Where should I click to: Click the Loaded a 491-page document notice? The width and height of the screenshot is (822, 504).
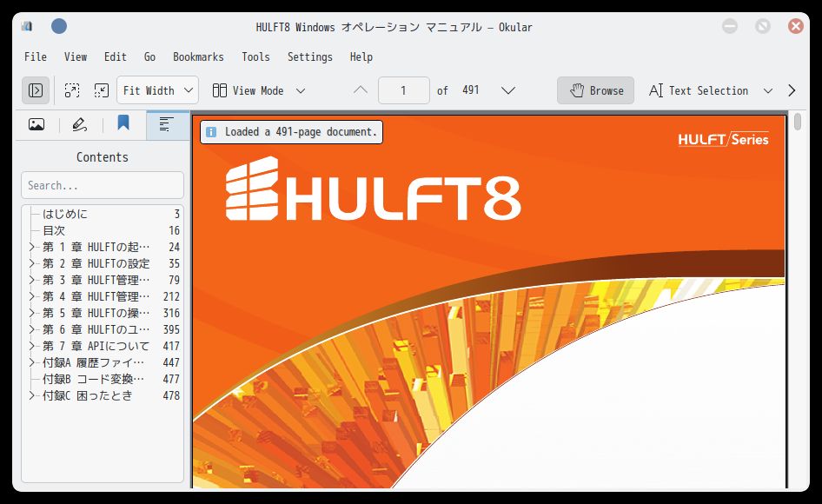tap(291, 131)
